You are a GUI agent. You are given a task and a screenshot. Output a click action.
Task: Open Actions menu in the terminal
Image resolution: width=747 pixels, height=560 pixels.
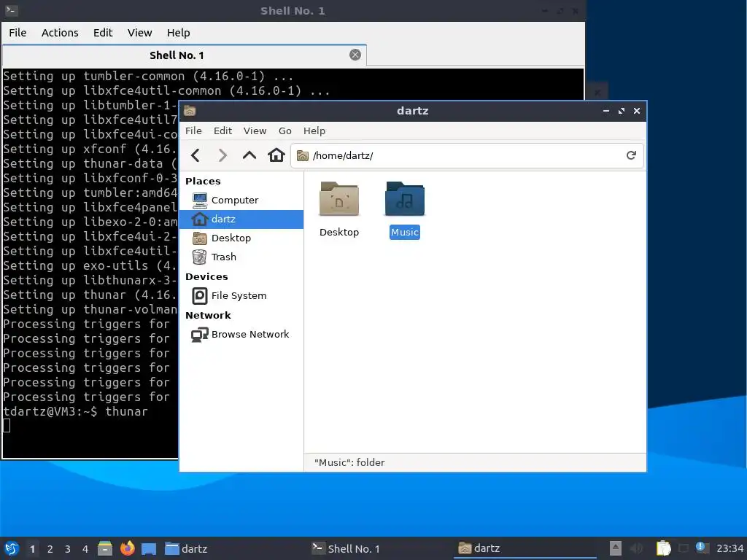[60, 33]
